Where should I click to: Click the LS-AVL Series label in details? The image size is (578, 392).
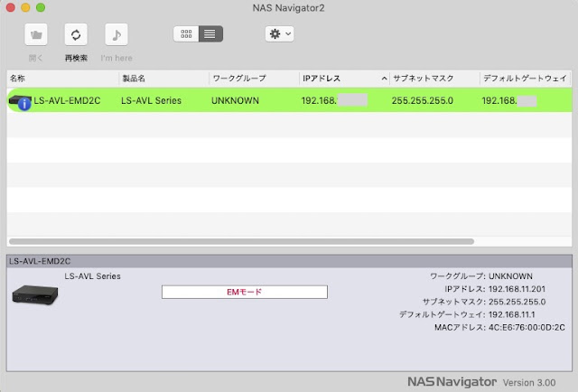coord(92,276)
